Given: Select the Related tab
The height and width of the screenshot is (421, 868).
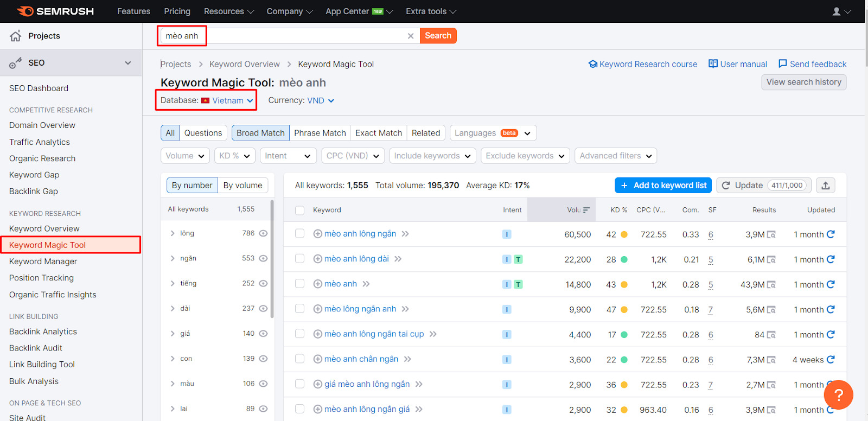Looking at the screenshot, I should pyautogui.click(x=426, y=133).
